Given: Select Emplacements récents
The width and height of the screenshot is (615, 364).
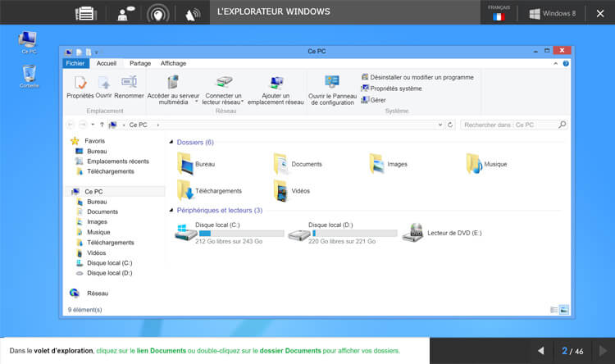Looking at the screenshot, I should coord(117,162).
